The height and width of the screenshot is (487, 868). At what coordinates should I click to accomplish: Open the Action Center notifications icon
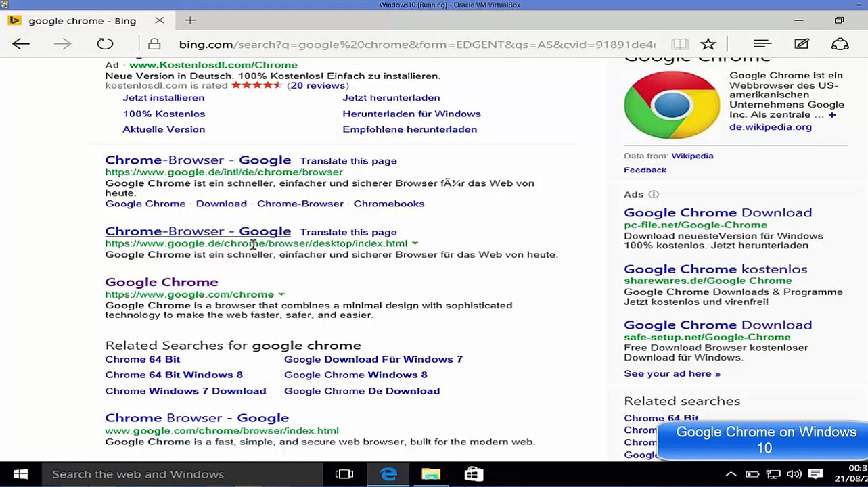pyautogui.click(x=815, y=474)
